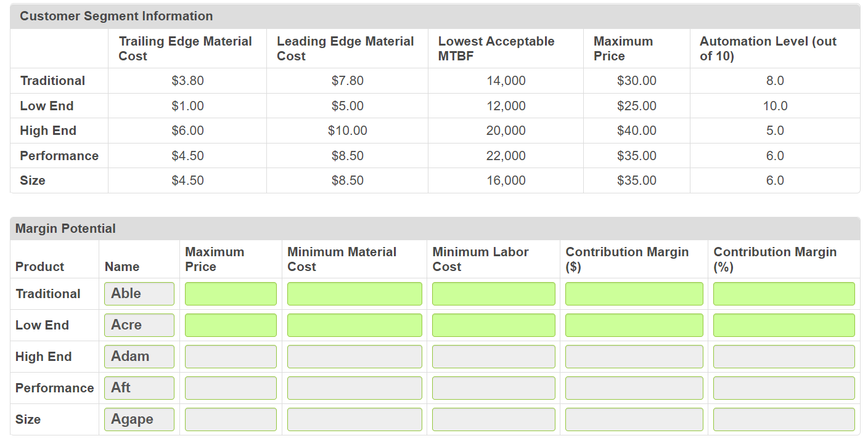868x441 pixels.
Task: Click the Contribution Margin (%) field for Acre
Action: tap(784, 325)
